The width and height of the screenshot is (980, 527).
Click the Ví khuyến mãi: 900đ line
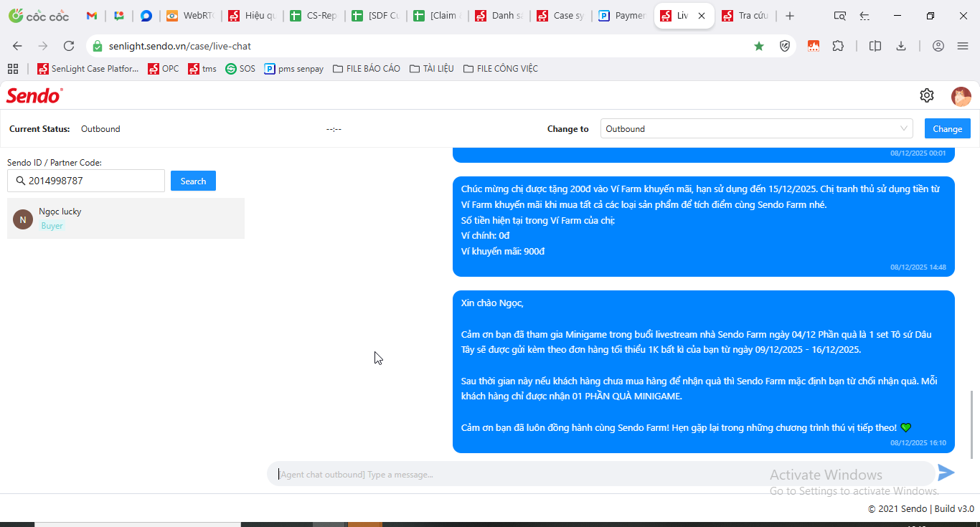coord(503,252)
